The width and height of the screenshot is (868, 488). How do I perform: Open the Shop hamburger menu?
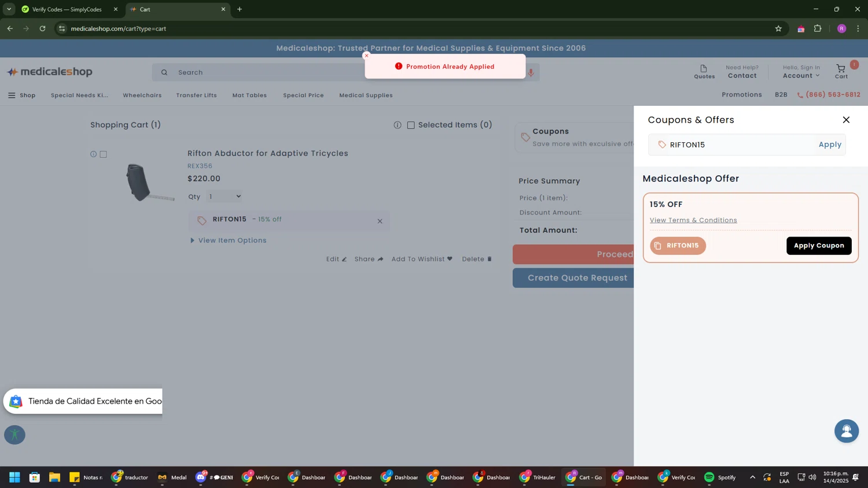coord(22,95)
